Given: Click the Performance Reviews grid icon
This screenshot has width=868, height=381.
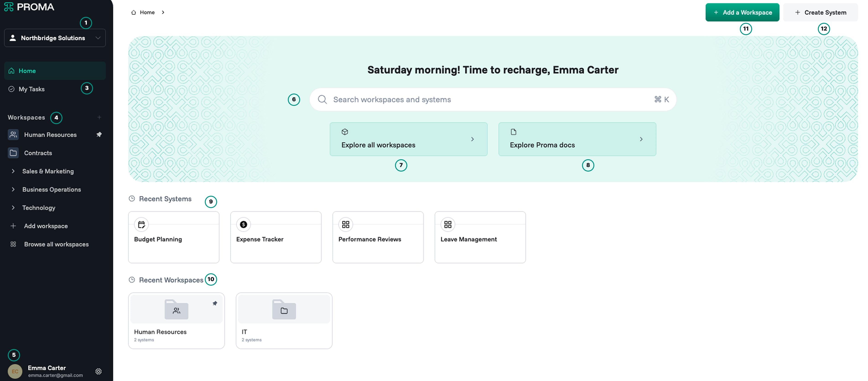Looking at the screenshot, I should [x=346, y=224].
